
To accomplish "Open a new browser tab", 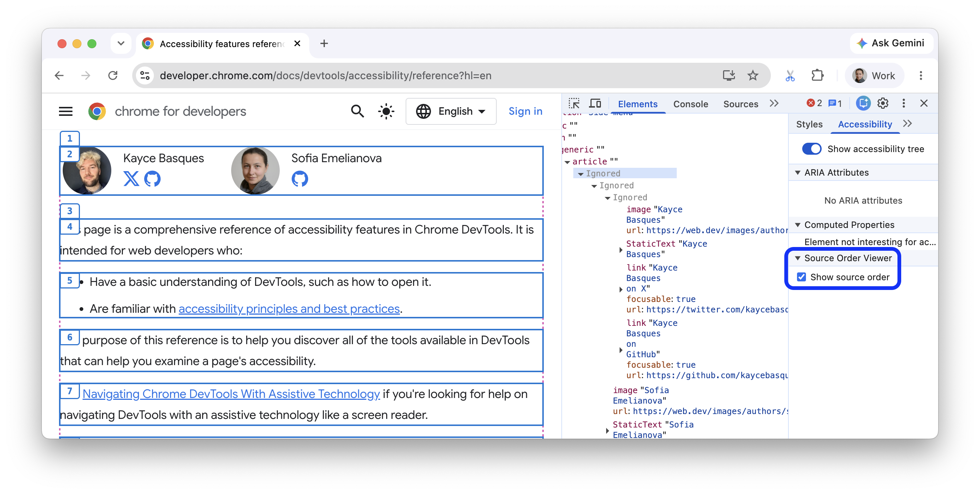I will tap(324, 43).
